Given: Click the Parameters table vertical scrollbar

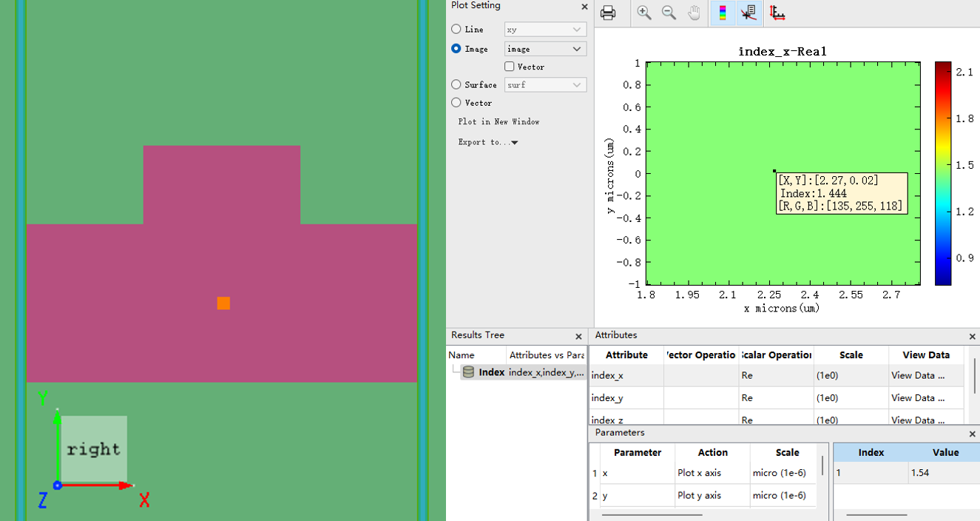Looking at the screenshot, I should click(x=822, y=465).
